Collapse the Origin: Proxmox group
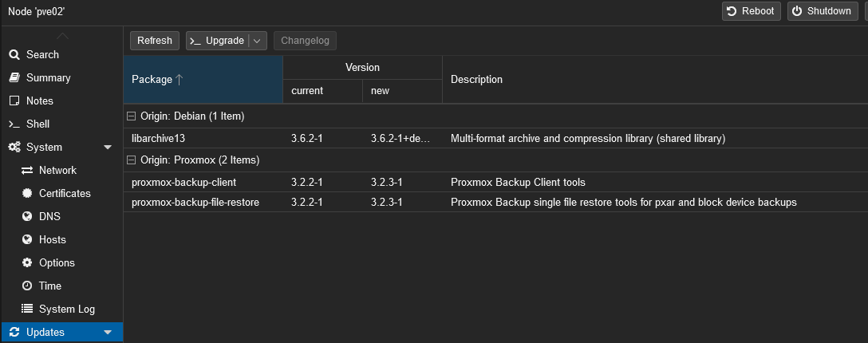Screen dimensions: 868x343 pos(132,160)
